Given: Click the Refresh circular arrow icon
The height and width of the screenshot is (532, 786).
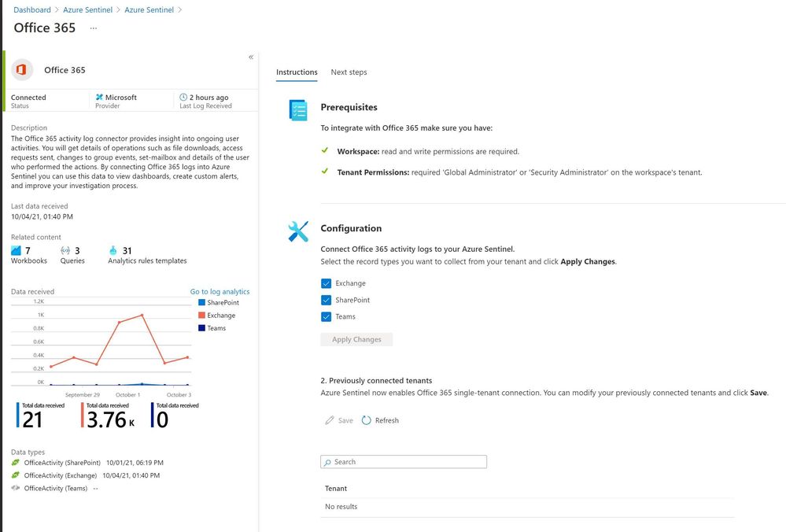Looking at the screenshot, I should pos(367,420).
